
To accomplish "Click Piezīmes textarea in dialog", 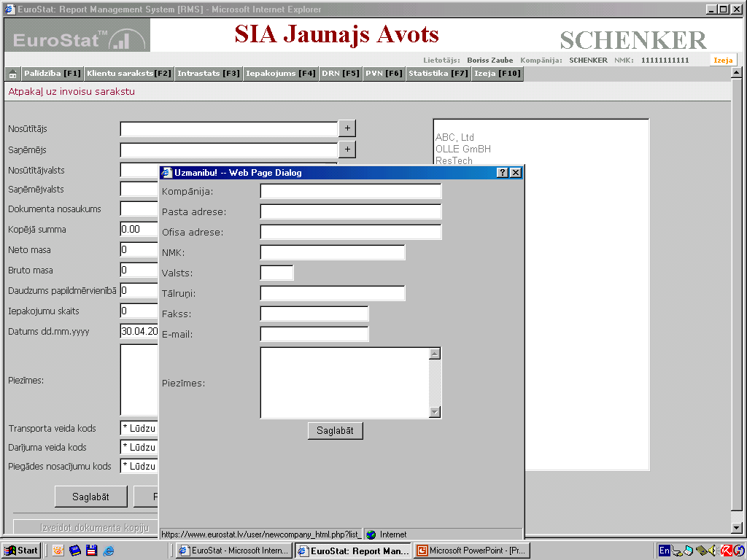I will point(344,383).
